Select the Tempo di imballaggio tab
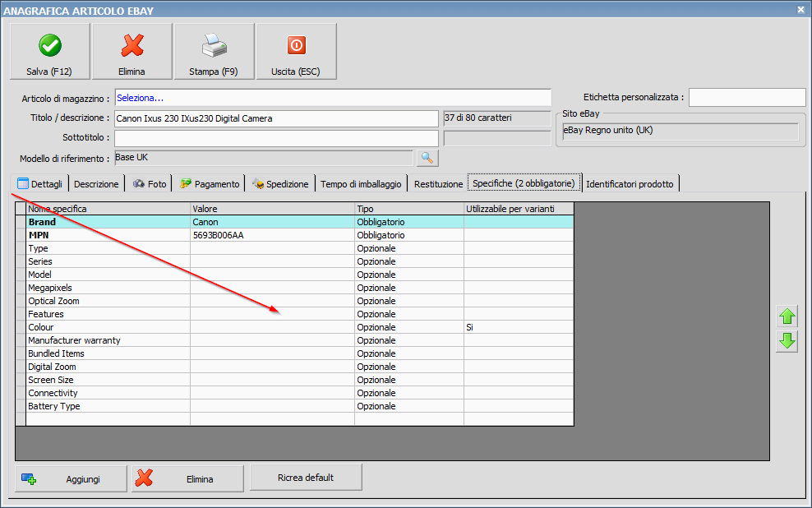812x508 pixels. point(361,184)
